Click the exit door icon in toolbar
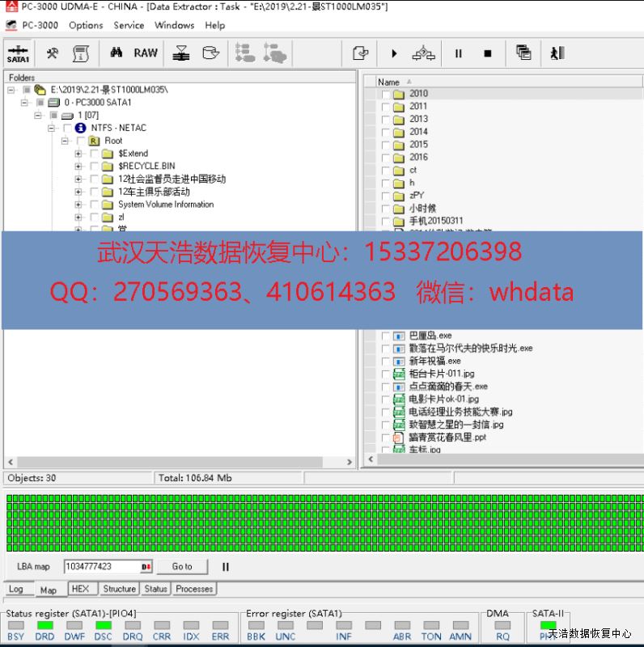Viewport: 644px width, 647px height. pyautogui.click(x=557, y=53)
